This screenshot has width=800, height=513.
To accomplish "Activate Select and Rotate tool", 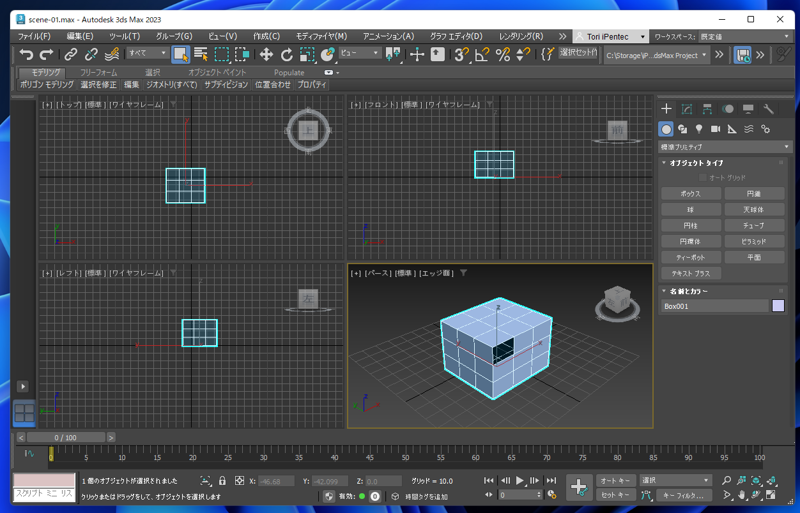I will pos(287,54).
